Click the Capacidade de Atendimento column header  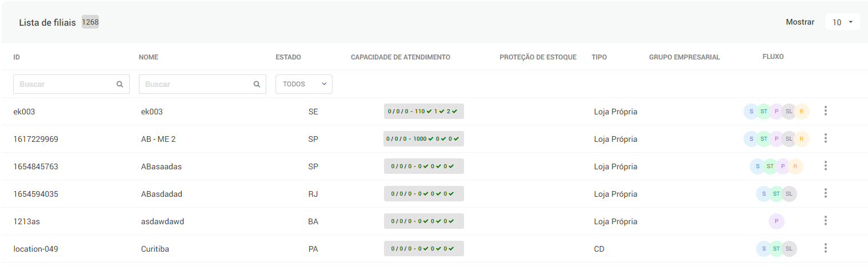click(401, 57)
